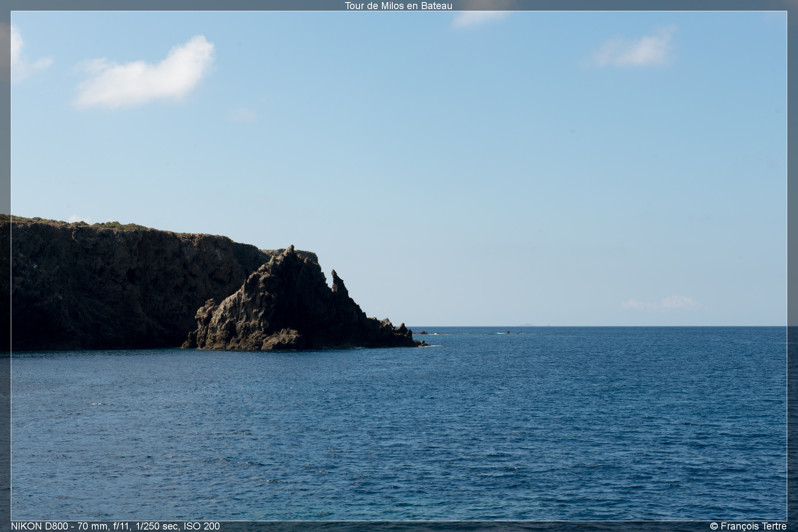Click the main seascape photo
Viewport: 798px width, 532px height.
(x=399, y=266)
